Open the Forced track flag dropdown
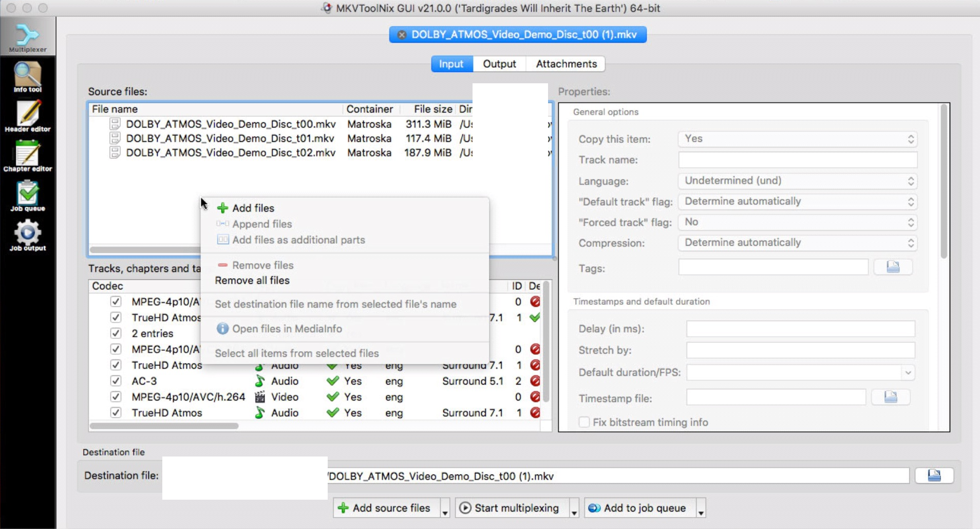980x529 pixels. [x=798, y=222]
